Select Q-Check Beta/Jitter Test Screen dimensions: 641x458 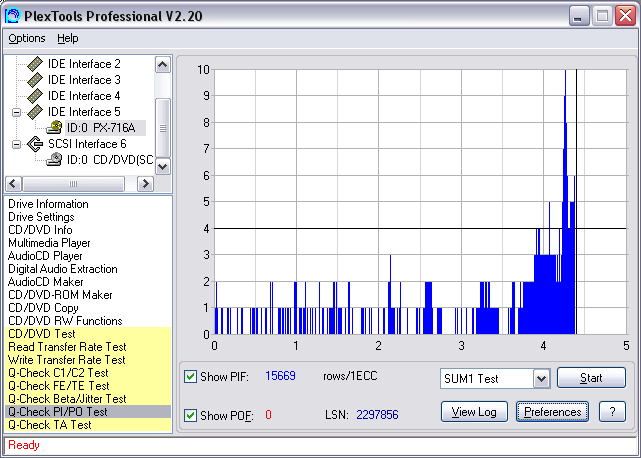pos(88,399)
